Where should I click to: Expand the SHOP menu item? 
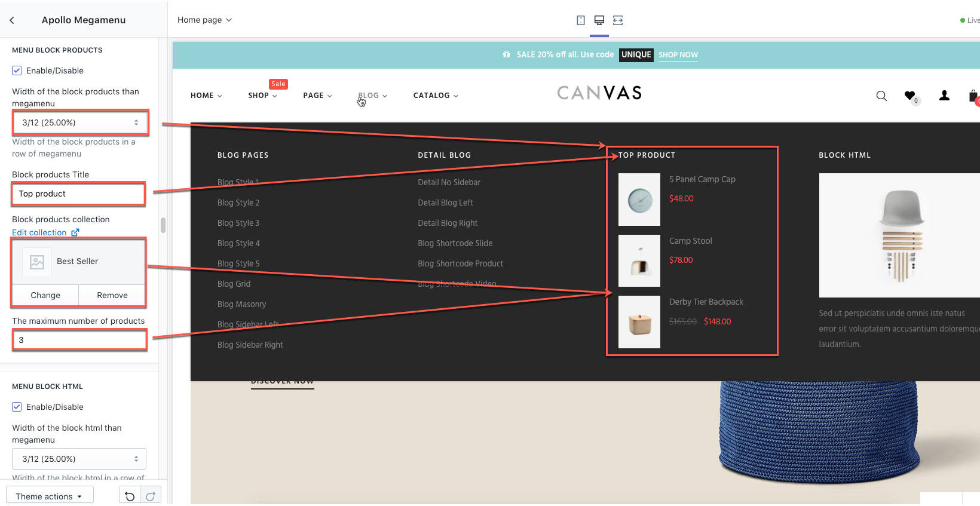262,96
